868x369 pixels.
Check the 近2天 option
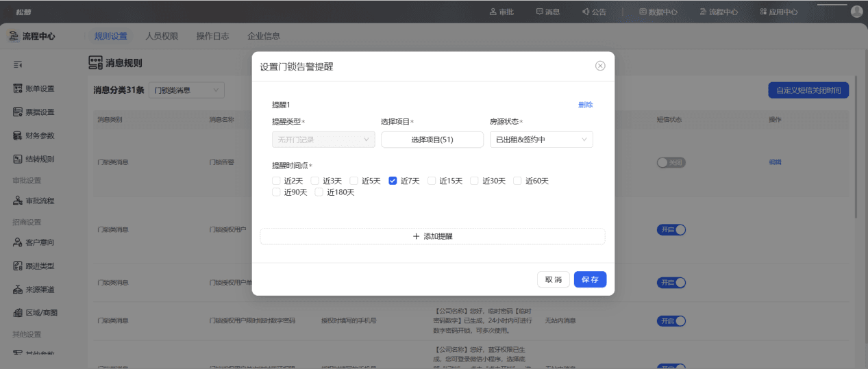(x=277, y=181)
